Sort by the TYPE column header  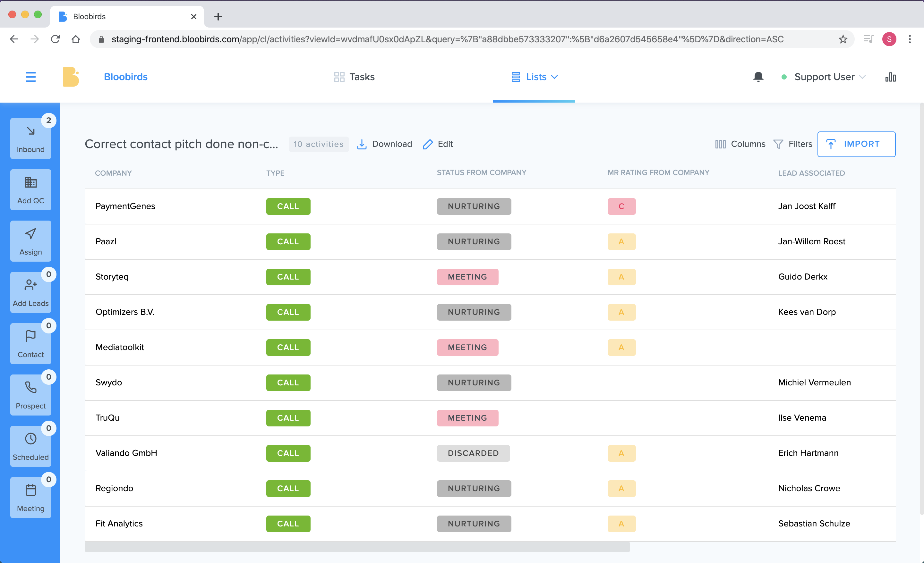pos(275,173)
